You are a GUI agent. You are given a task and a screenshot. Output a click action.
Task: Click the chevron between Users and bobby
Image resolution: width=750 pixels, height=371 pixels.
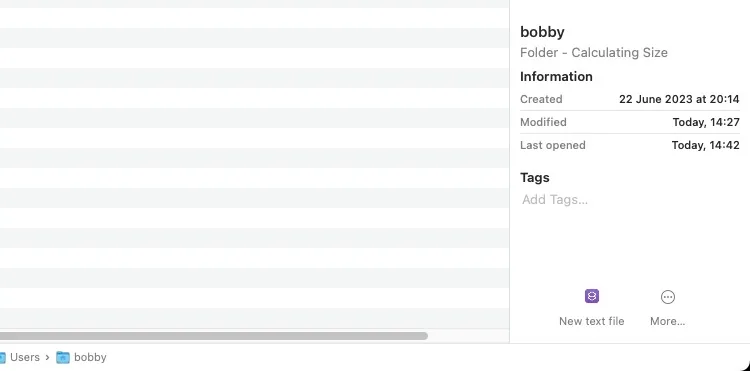[x=47, y=357]
